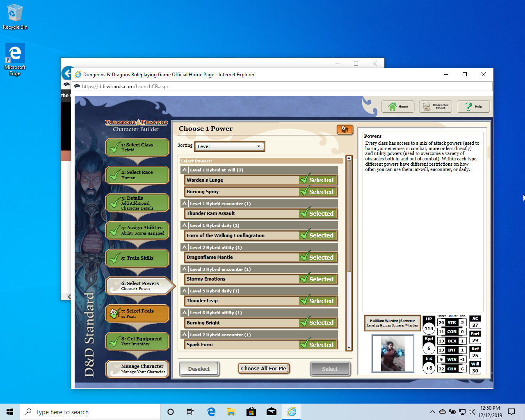Click the character portrait thumbnail

pyautogui.click(x=393, y=353)
